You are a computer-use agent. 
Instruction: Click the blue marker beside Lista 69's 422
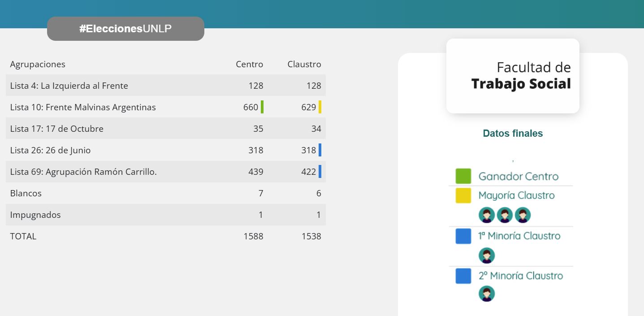pyautogui.click(x=320, y=172)
